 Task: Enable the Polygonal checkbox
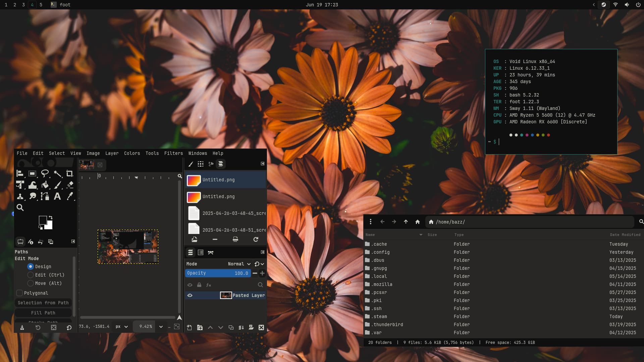[x=20, y=293]
